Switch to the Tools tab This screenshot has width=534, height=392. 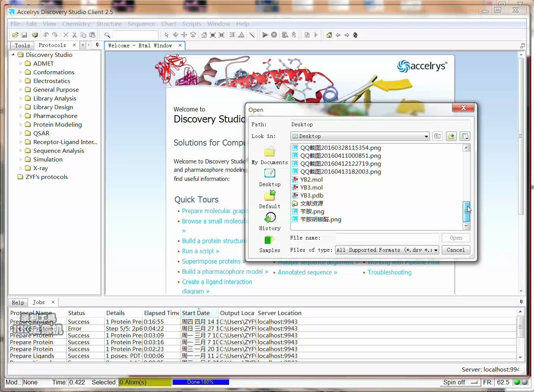22,45
